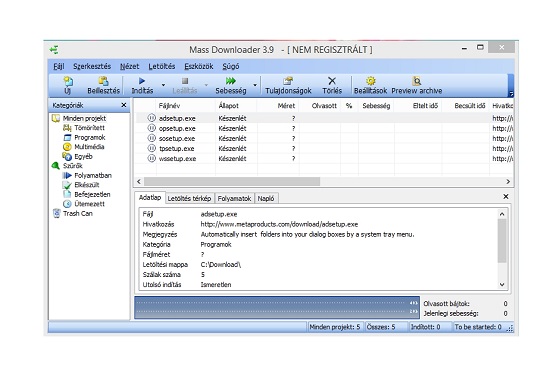Image resolution: width=550 pixels, height=384 pixels.
Task: Sort by the Fájlnév column header
Action: coord(186,106)
